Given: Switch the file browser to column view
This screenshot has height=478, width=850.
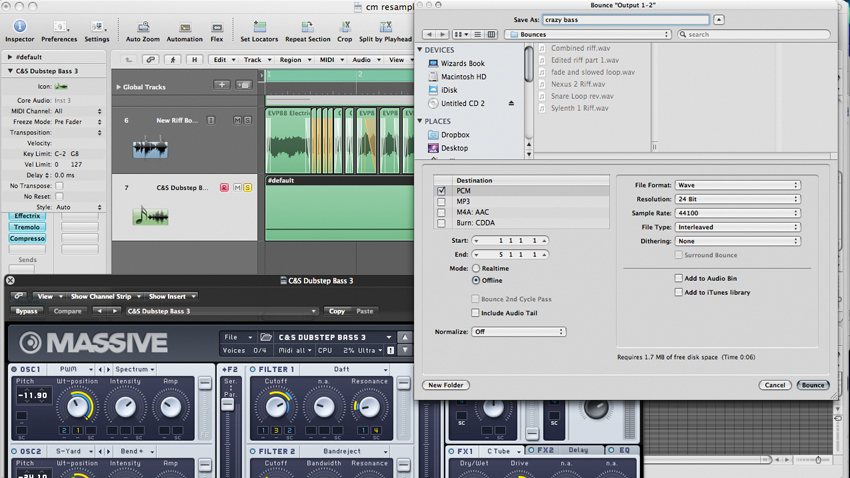Looking at the screenshot, I should tap(491, 34).
